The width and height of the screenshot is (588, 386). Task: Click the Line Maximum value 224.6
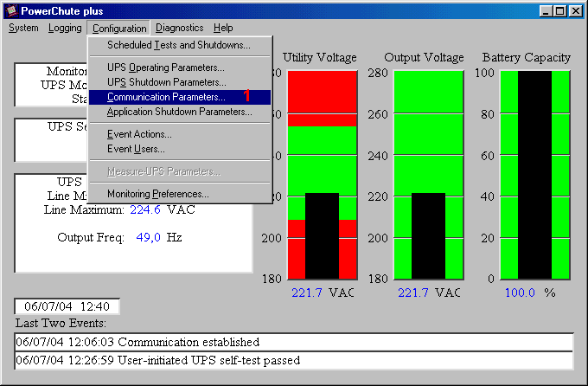pos(145,209)
